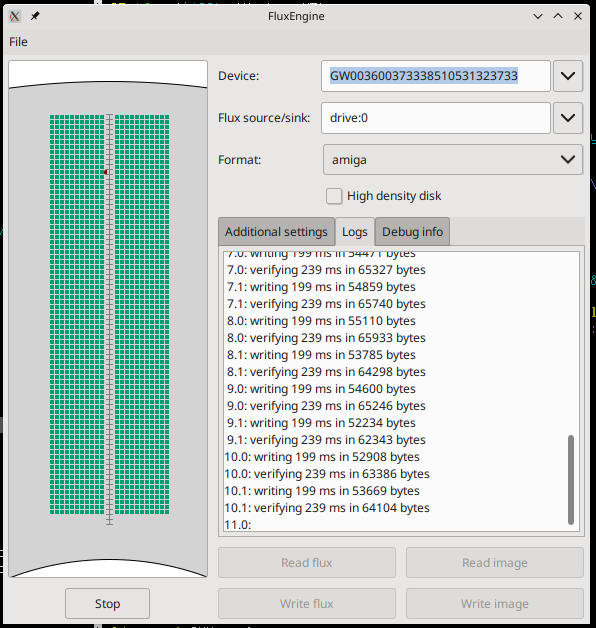The height and width of the screenshot is (628, 596).
Task: Enable the High density disk checkbox
Action: 334,196
